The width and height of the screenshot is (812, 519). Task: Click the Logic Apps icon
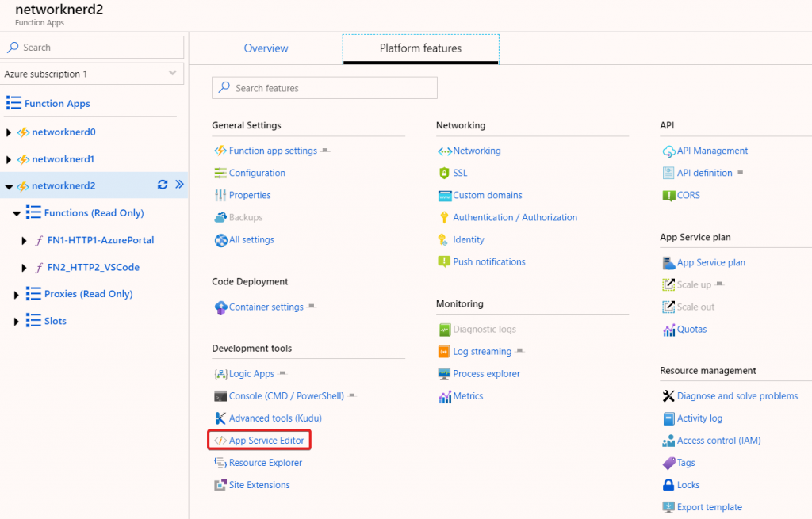(x=220, y=373)
